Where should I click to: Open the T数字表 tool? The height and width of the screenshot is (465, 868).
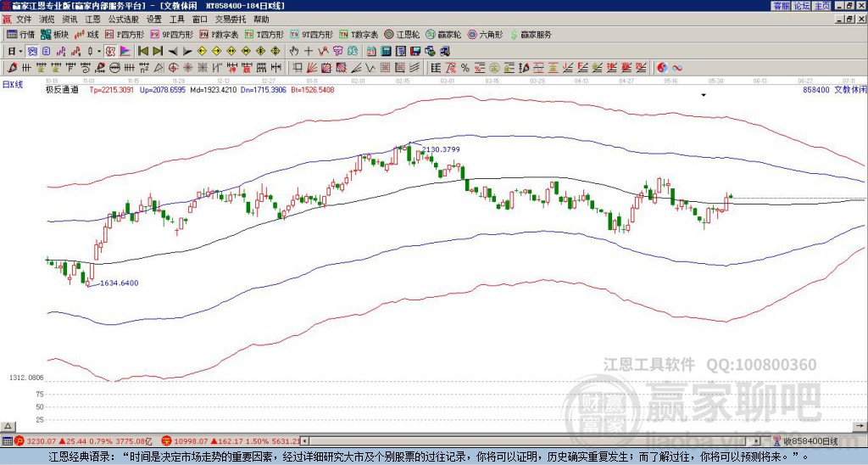tap(359, 34)
